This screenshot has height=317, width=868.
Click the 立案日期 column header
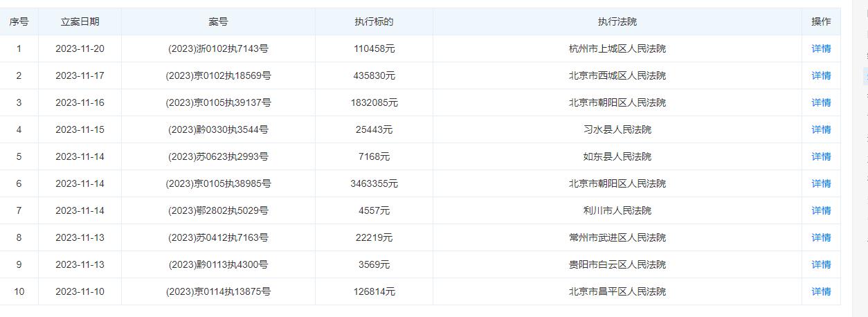tap(80, 21)
